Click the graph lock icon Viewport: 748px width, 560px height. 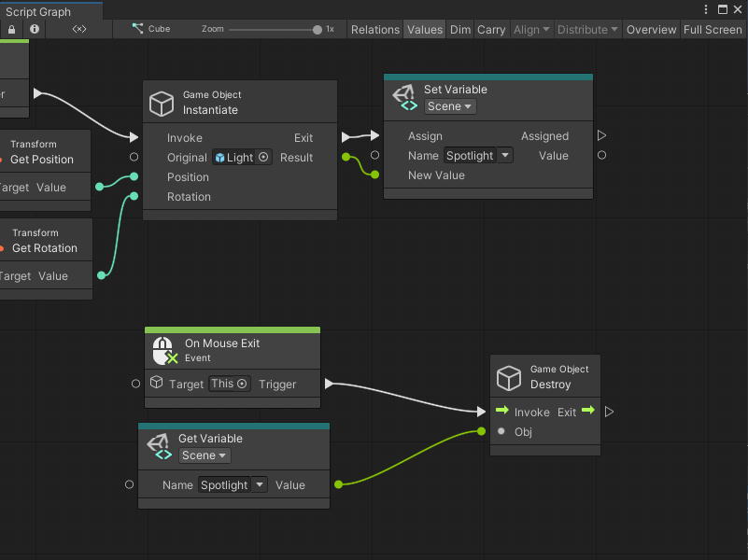pos(12,29)
